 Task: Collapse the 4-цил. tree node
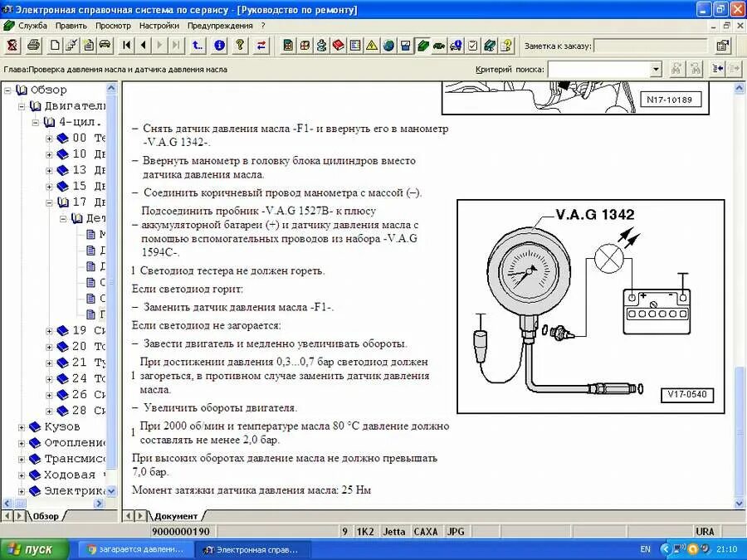tap(35, 123)
